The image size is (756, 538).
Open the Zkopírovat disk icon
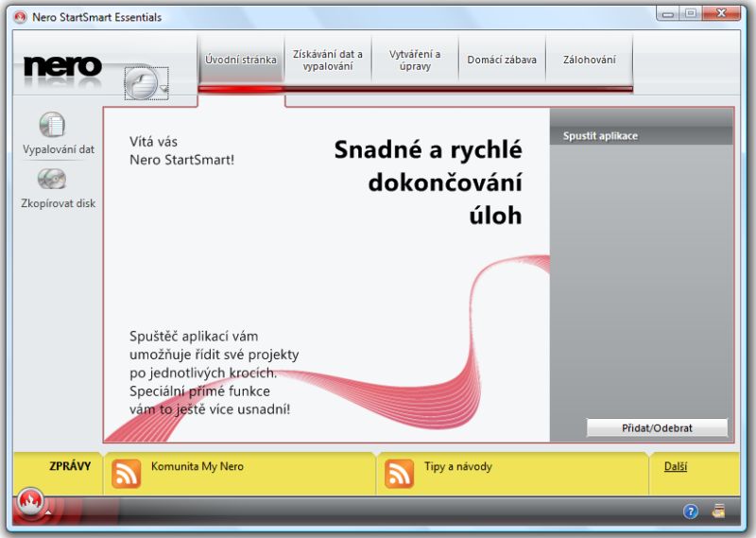pos(52,180)
